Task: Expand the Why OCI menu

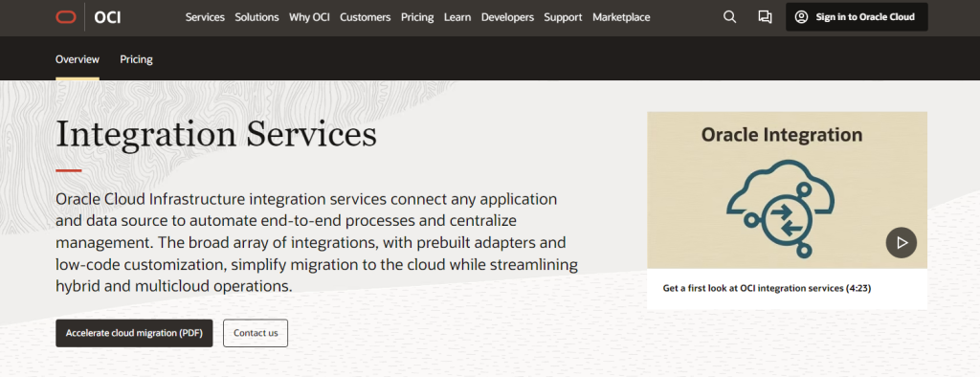Action: pos(309,17)
